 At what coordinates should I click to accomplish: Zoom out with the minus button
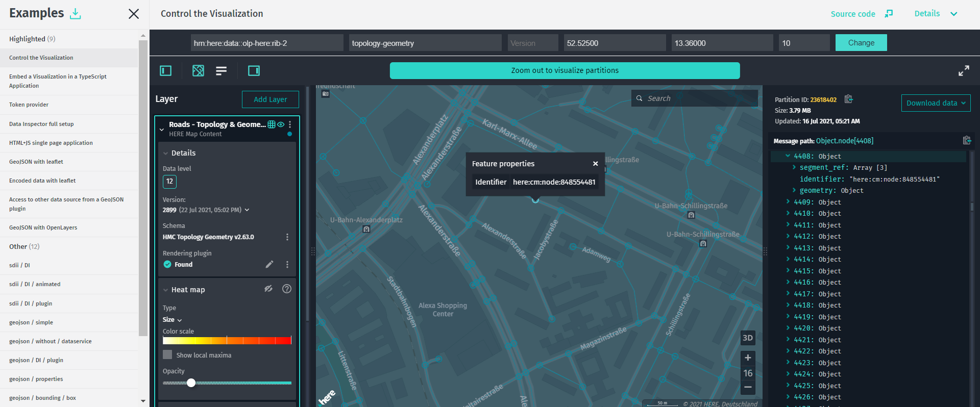coord(748,387)
